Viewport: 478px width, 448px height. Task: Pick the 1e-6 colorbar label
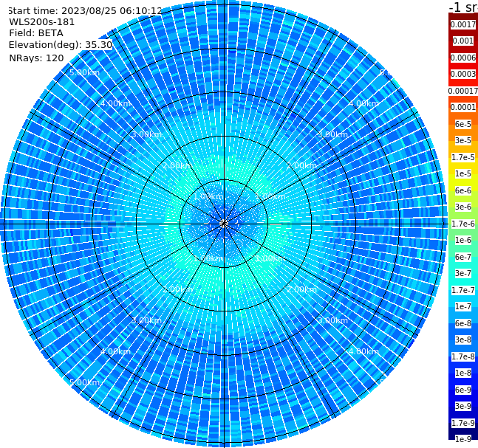coord(463,240)
